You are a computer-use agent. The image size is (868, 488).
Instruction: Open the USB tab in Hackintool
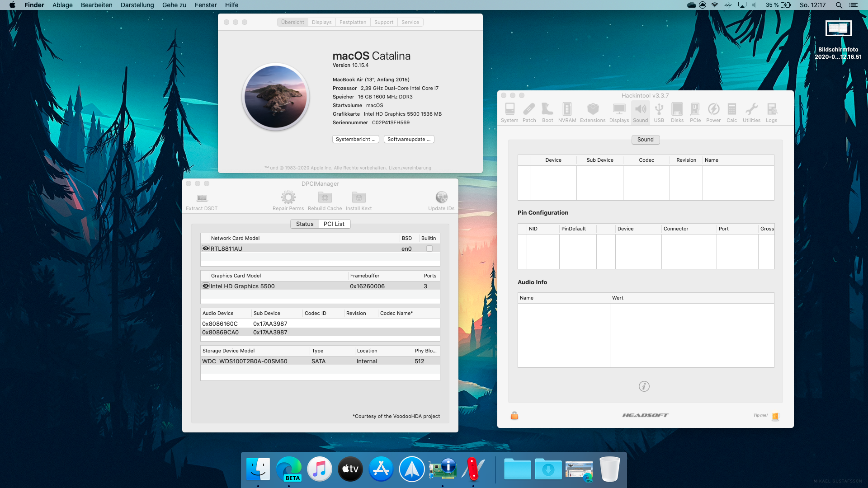click(x=659, y=112)
